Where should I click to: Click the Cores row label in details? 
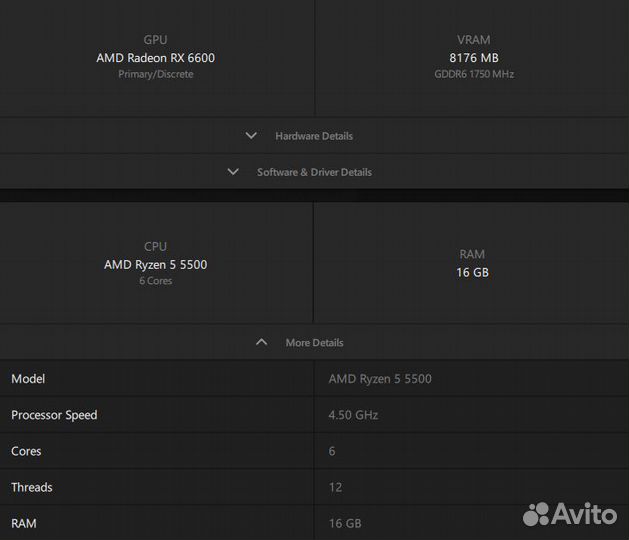point(26,451)
